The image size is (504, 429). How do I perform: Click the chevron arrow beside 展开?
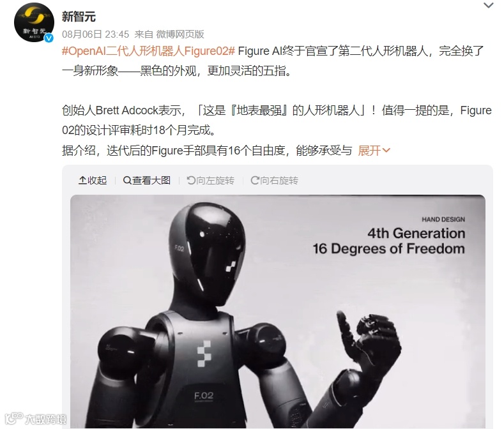[386, 151]
